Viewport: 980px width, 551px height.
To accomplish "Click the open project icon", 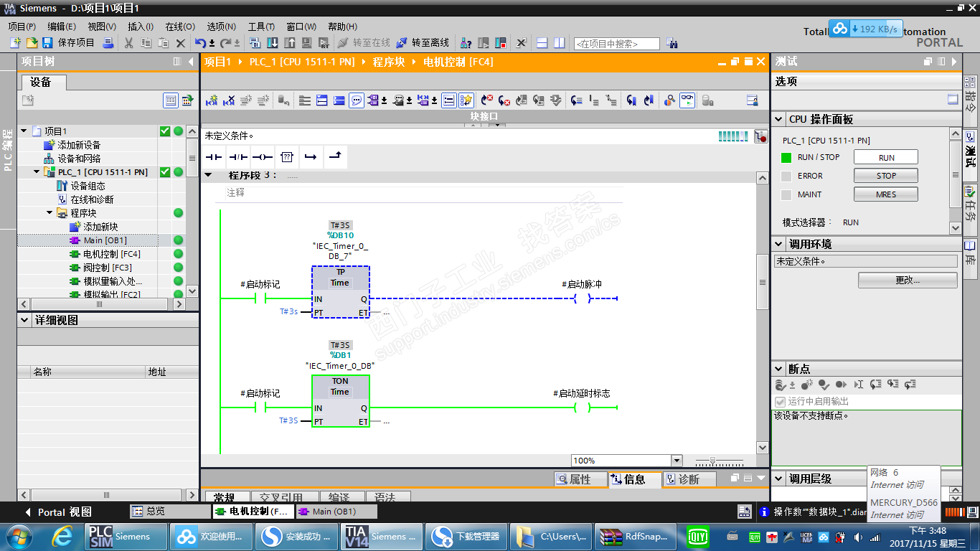I will [32, 43].
